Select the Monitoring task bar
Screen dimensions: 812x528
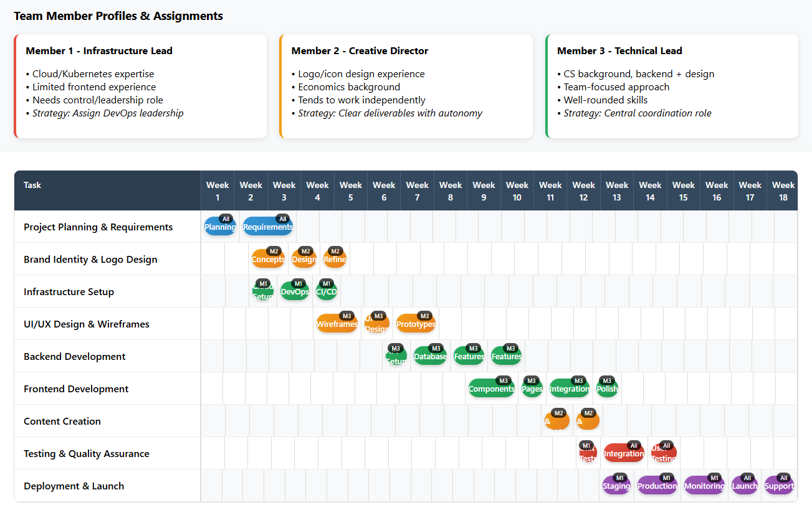tap(704, 486)
